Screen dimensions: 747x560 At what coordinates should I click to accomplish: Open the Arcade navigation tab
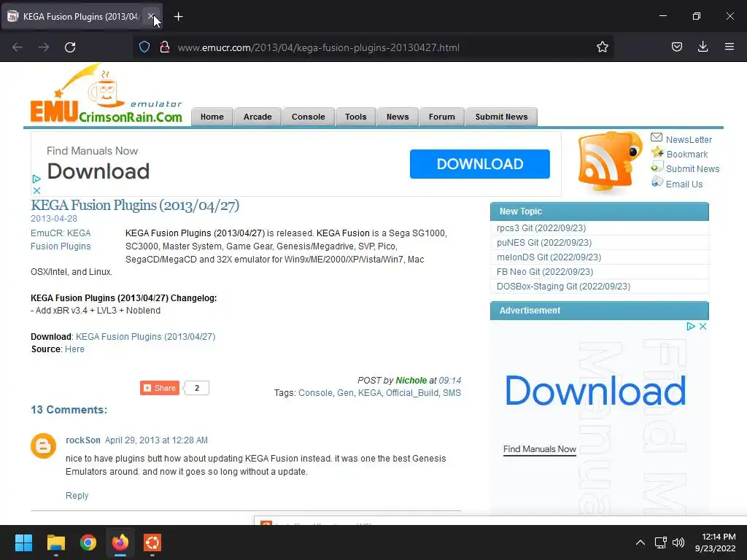258,117
